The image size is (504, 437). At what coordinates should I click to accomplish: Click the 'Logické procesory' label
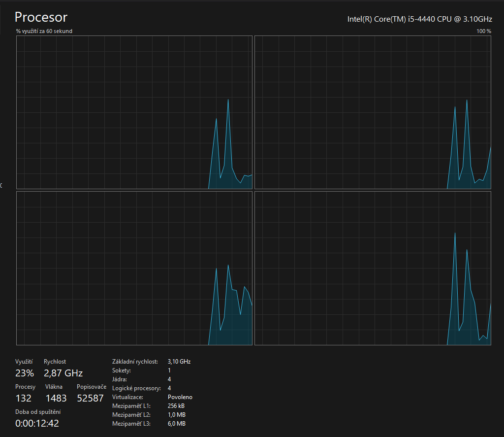pos(136,388)
